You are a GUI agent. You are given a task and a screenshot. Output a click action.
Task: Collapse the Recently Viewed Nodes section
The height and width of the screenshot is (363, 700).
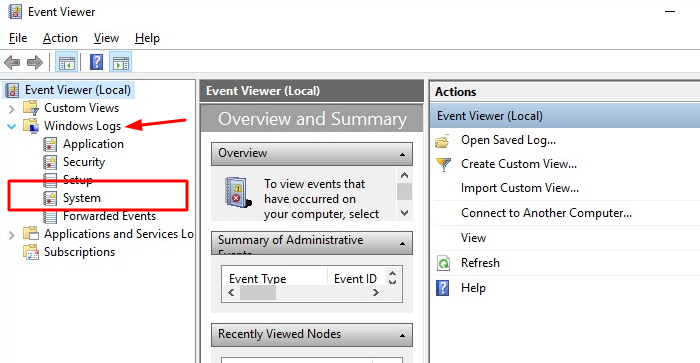pyautogui.click(x=402, y=335)
